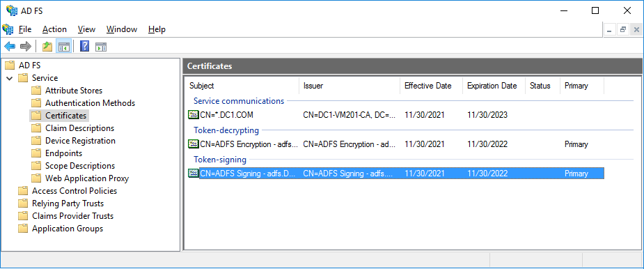Select CN=ADFS Encryption certificate subject
The image size is (644, 269).
pyautogui.click(x=248, y=144)
